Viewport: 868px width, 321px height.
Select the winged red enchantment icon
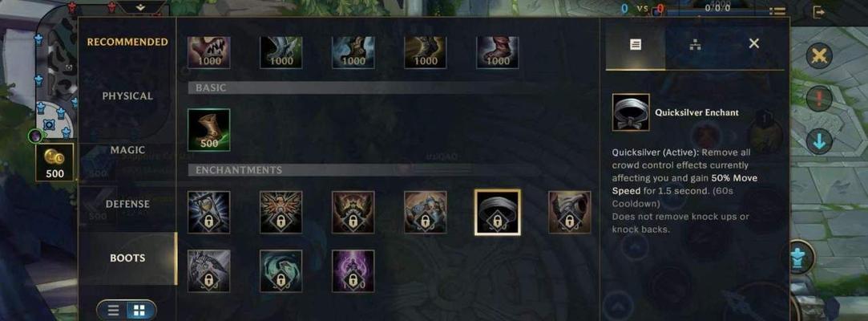tap(281, 213)
